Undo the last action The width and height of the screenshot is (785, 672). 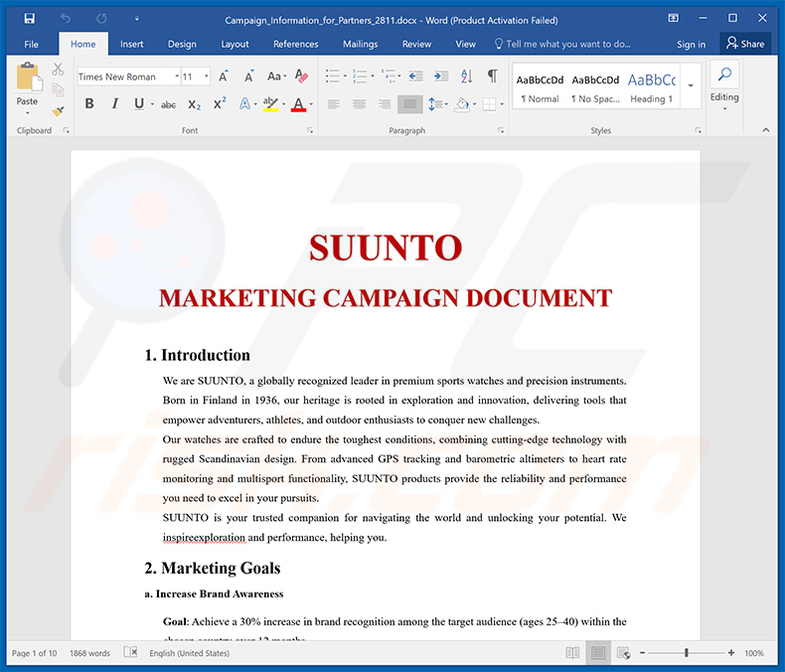(x=66, y=19)
